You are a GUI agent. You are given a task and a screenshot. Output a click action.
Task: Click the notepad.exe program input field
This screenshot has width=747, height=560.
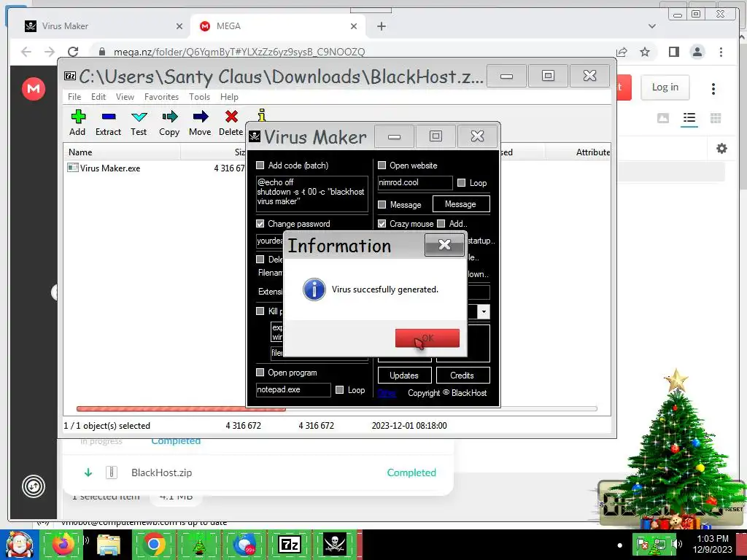(x=293, y=389)
